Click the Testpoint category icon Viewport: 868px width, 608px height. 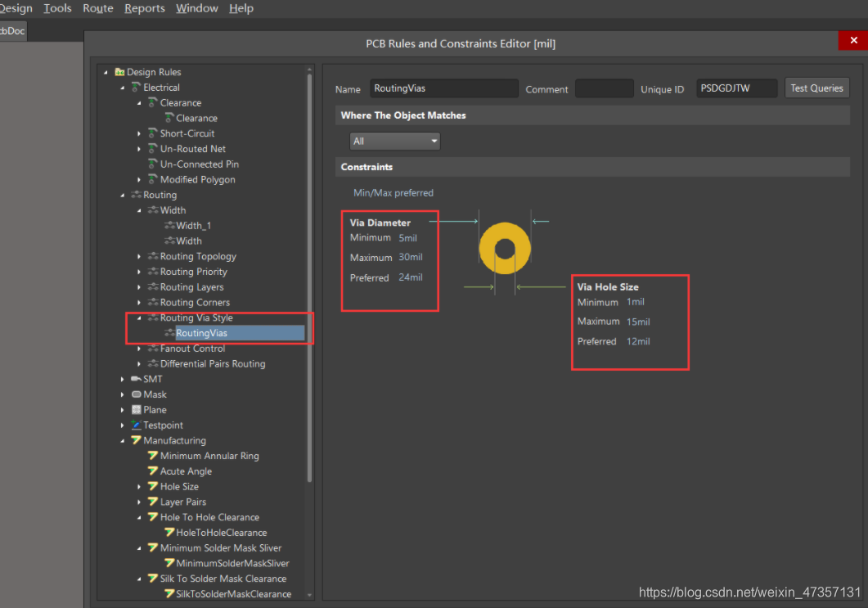(136, 425)
